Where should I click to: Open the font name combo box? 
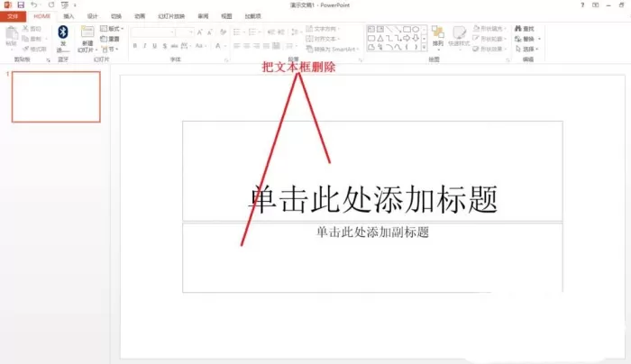click(153, 32)
